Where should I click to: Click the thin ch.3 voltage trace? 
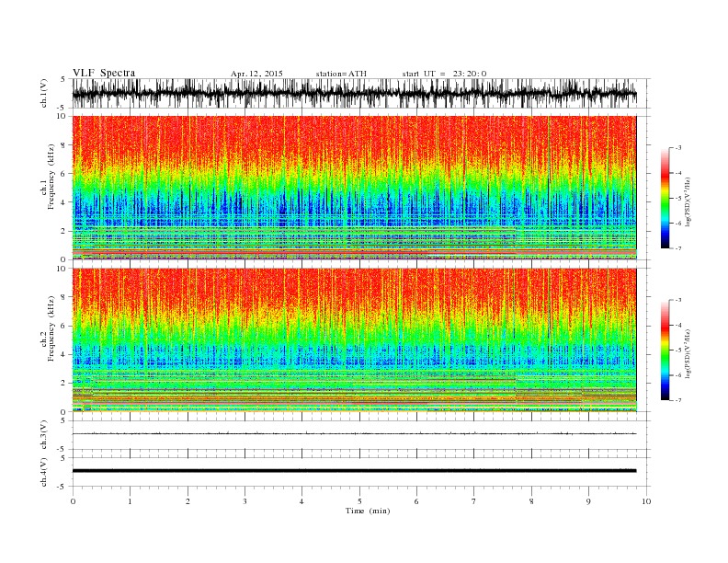tap(354, 433)
